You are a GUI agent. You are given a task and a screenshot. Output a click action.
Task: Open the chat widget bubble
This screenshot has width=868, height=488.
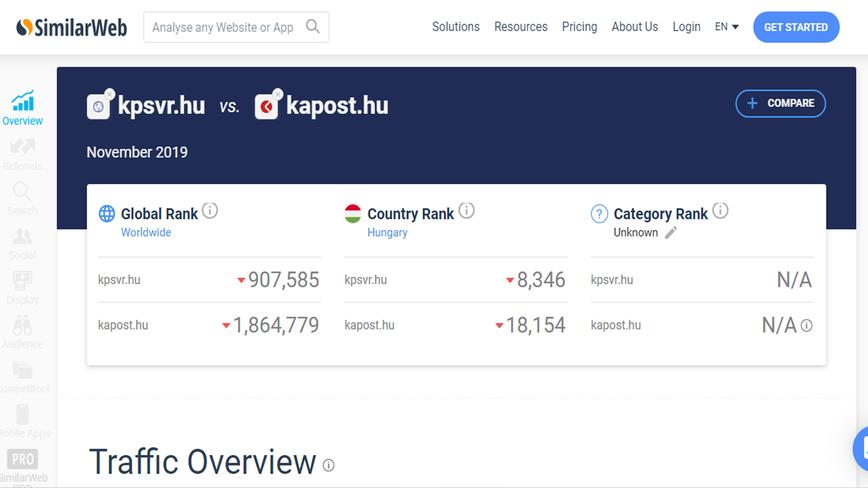coord(861,449)
